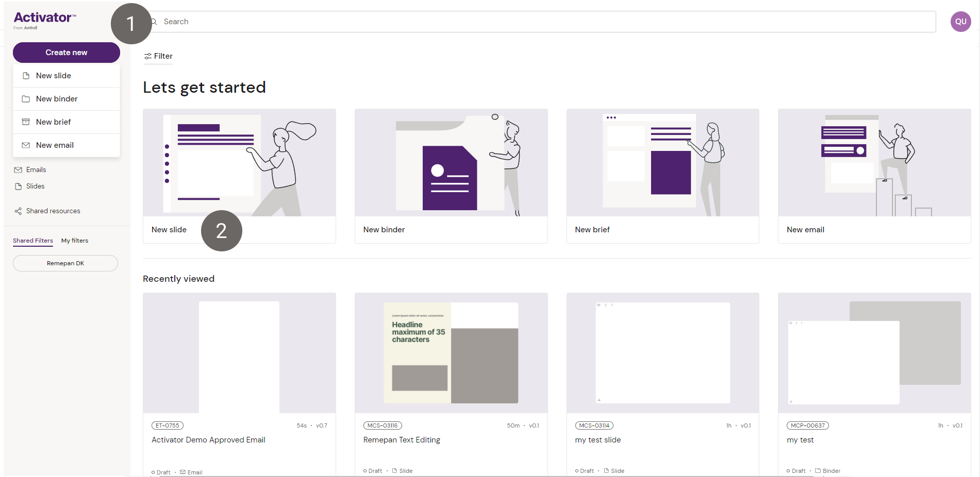
Task: Click the MCP-00637 ID badge
Action: 807,425
